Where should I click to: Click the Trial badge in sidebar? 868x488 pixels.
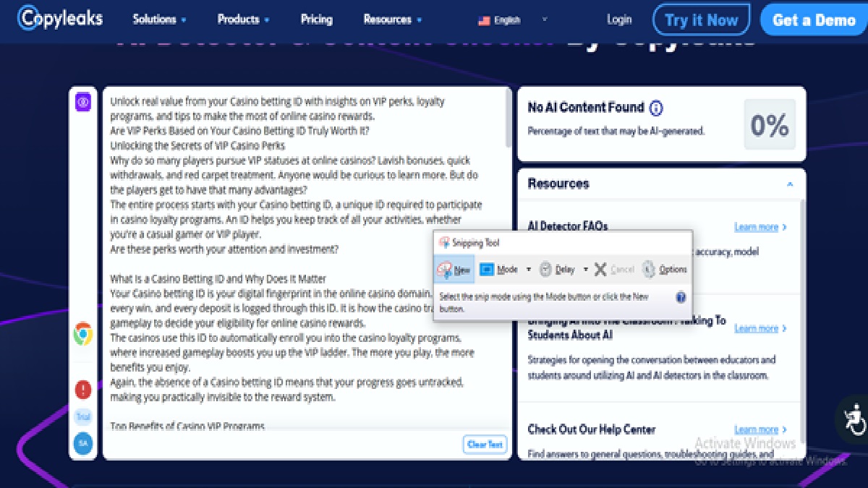coord(82,417)
